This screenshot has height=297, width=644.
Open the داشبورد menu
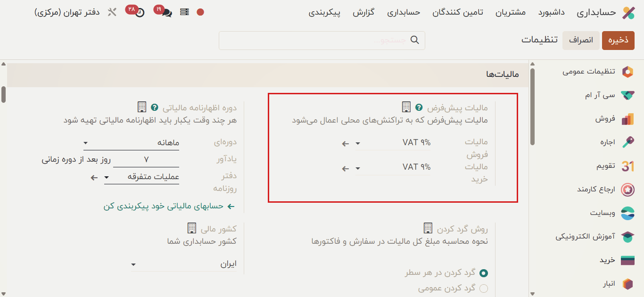pos(552,12)
